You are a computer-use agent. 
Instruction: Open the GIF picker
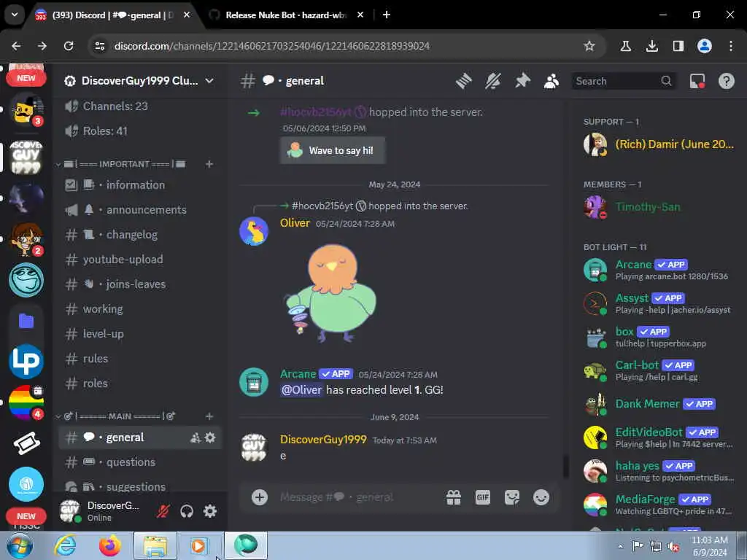coord(483,497)
